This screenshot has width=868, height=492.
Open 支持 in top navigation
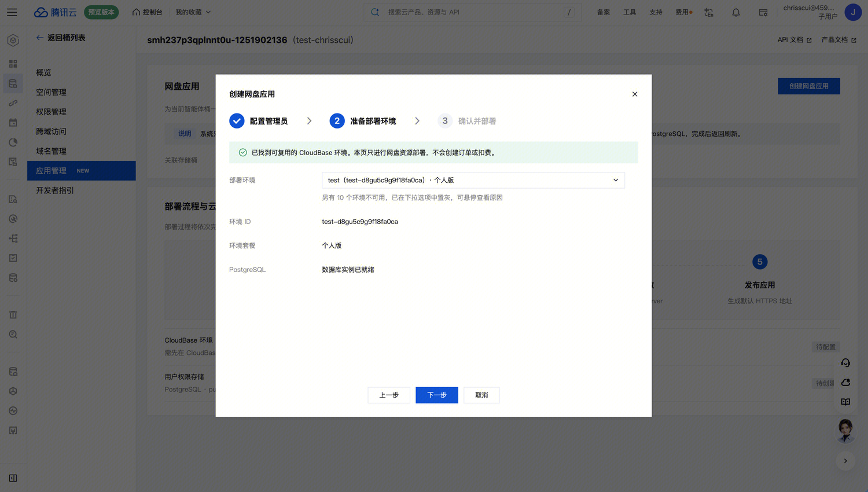pyautogui.click(x=656, y=12)
